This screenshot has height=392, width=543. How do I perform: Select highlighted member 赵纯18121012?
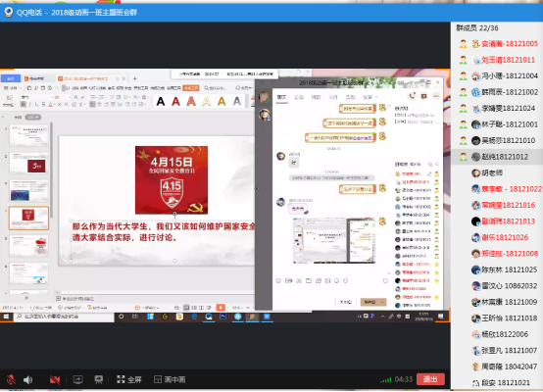pos(497,157)
